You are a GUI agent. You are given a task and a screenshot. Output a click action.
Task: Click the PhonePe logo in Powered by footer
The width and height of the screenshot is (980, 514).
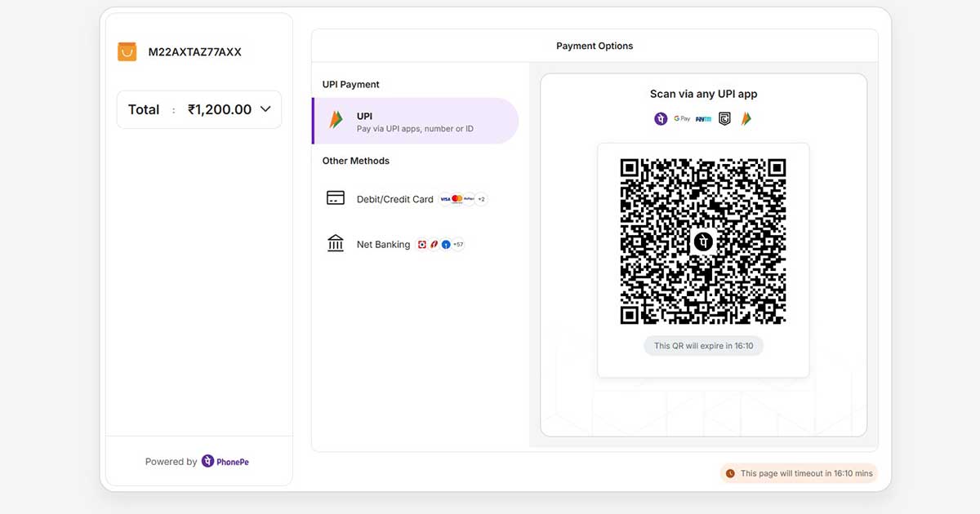tap(225, 462)
